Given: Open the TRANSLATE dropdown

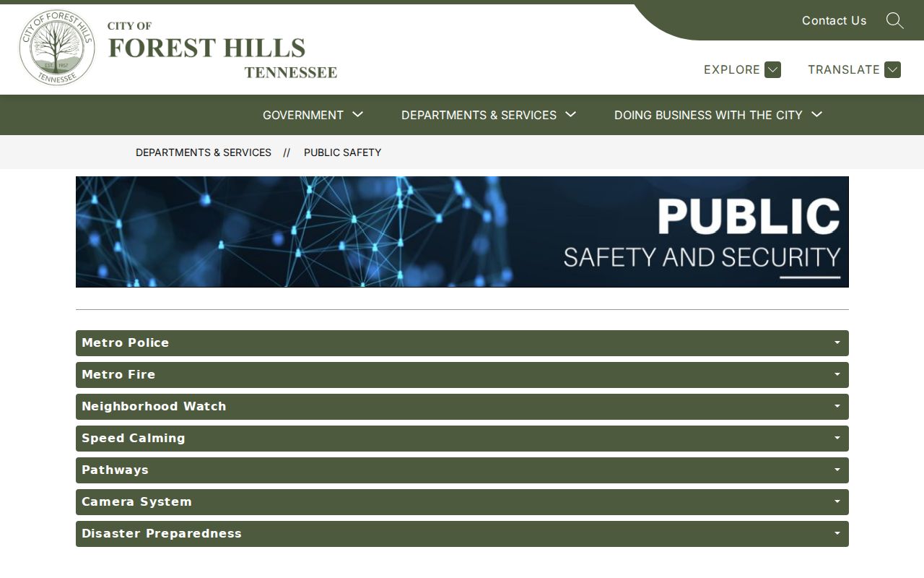Looking at the screenshot, I should point(854,69).
